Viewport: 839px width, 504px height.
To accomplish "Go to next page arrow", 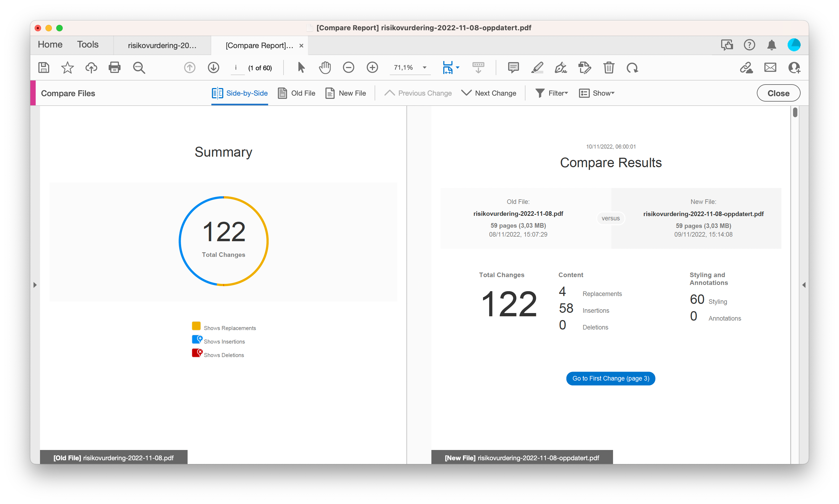I will coord(214,68).
